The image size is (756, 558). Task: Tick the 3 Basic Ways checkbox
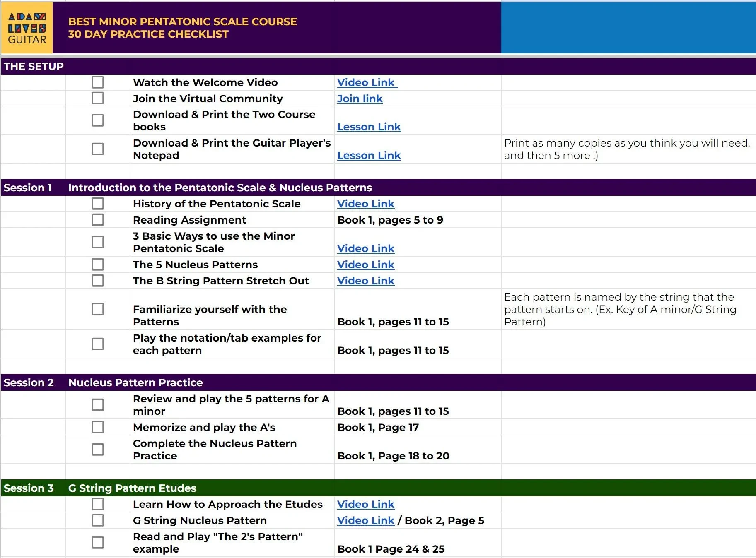click(x=98, y=242)
